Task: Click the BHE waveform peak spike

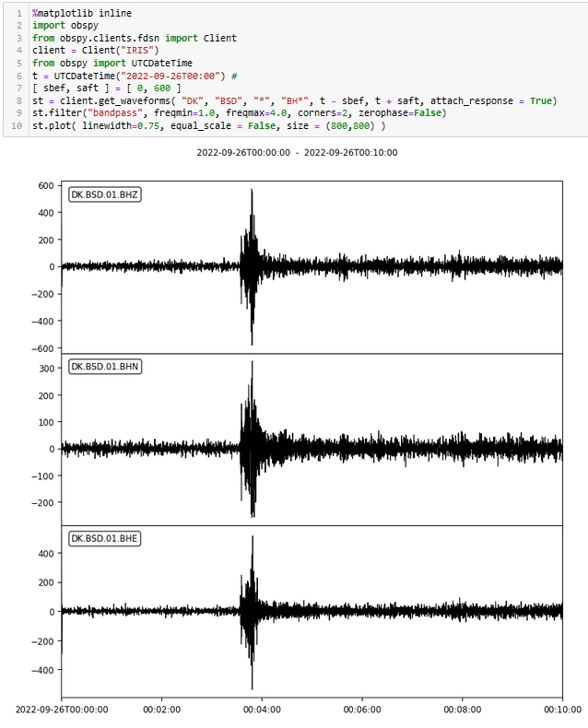Action: coord(253,538)
